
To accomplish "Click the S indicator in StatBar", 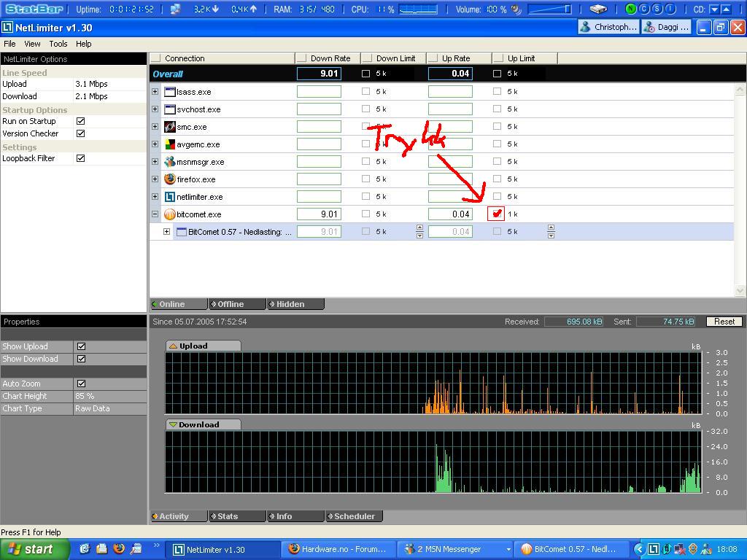I will 657,9.
